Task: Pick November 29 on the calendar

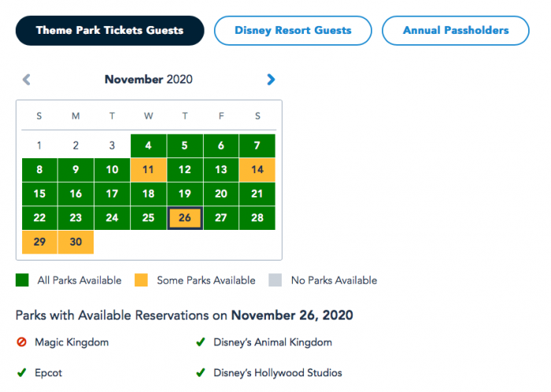Action: pos(39,242)
